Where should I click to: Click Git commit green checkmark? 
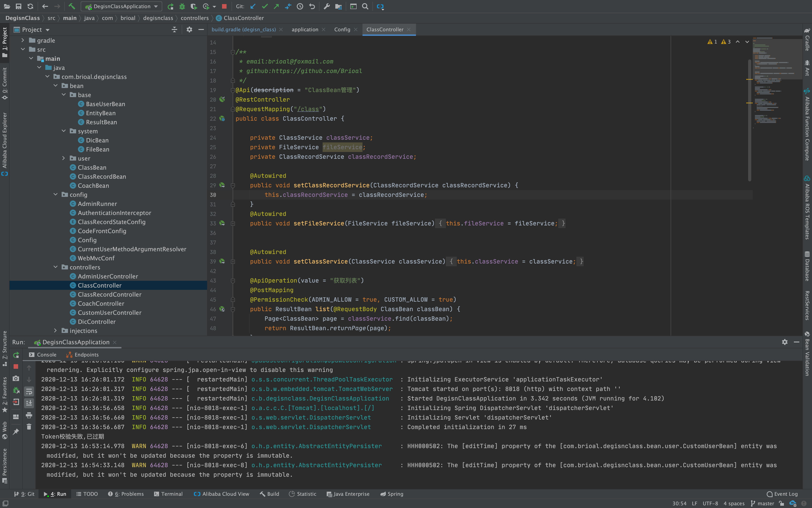coord(265,6)
